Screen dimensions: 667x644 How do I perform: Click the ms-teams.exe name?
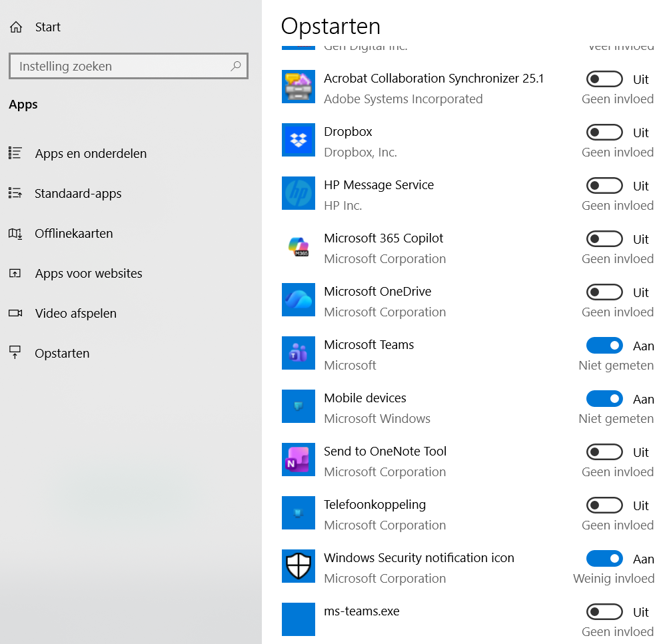coord(362,611)
